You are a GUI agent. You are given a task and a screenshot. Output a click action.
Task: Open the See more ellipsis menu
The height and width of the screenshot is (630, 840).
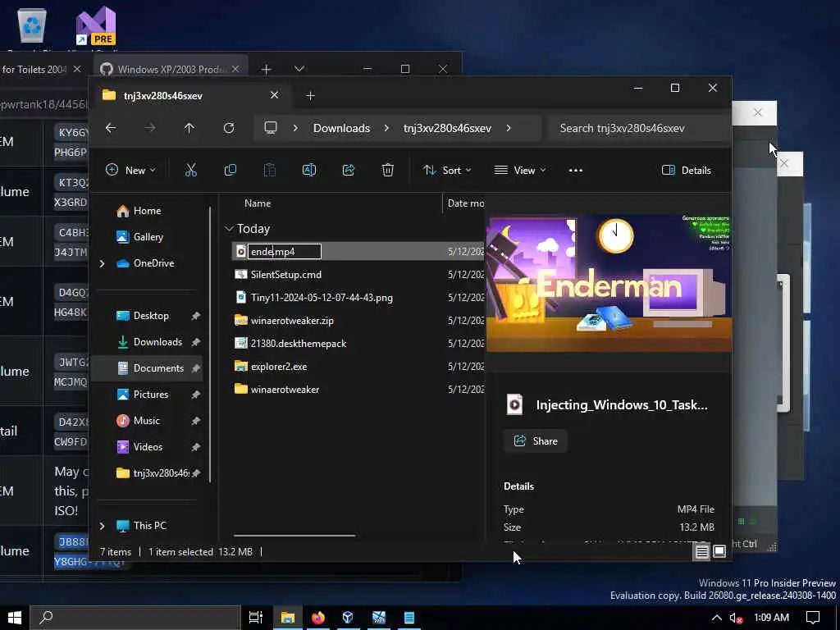tap(575, 171)
